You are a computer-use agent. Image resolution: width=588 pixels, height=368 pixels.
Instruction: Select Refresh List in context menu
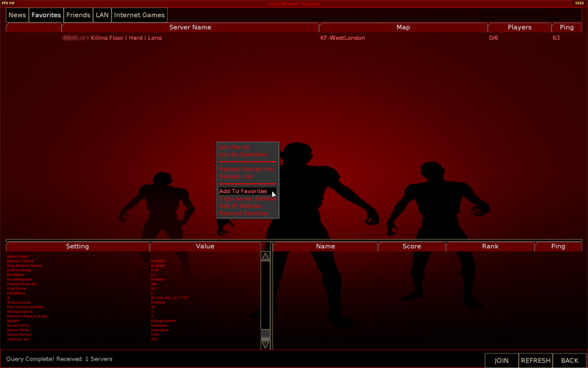click(236, 177)
